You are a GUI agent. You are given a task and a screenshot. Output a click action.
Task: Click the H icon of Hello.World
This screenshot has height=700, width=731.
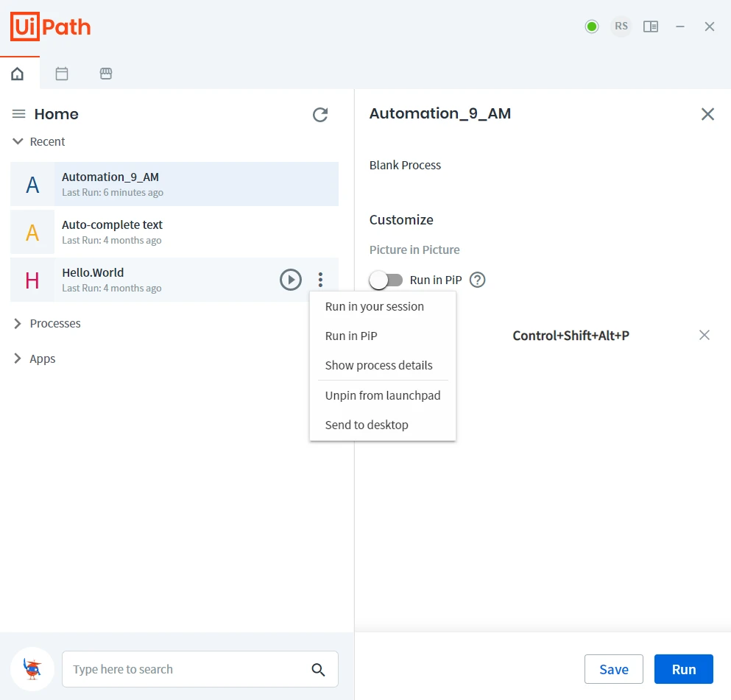pos(32,280)
